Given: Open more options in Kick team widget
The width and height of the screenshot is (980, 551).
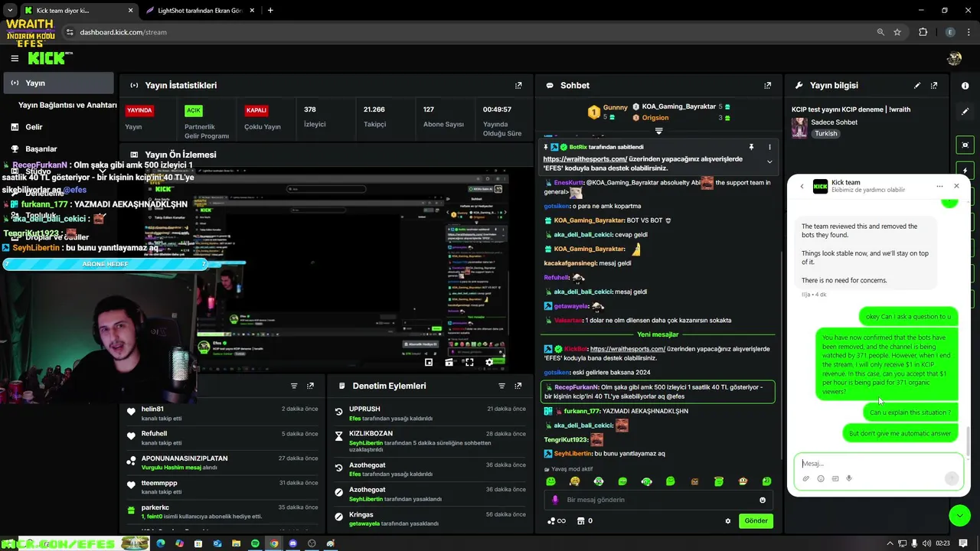Looking at the screenshot, I should 939,186.
